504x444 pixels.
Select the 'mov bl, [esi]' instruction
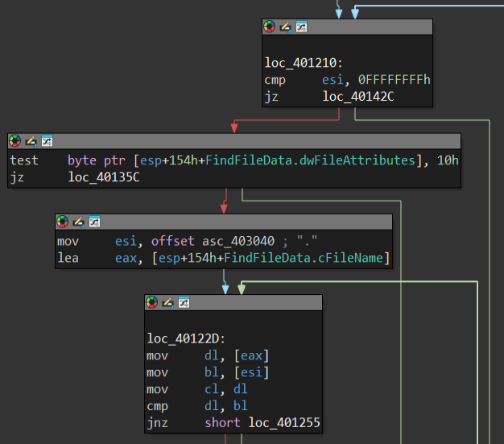pos(208,372)
